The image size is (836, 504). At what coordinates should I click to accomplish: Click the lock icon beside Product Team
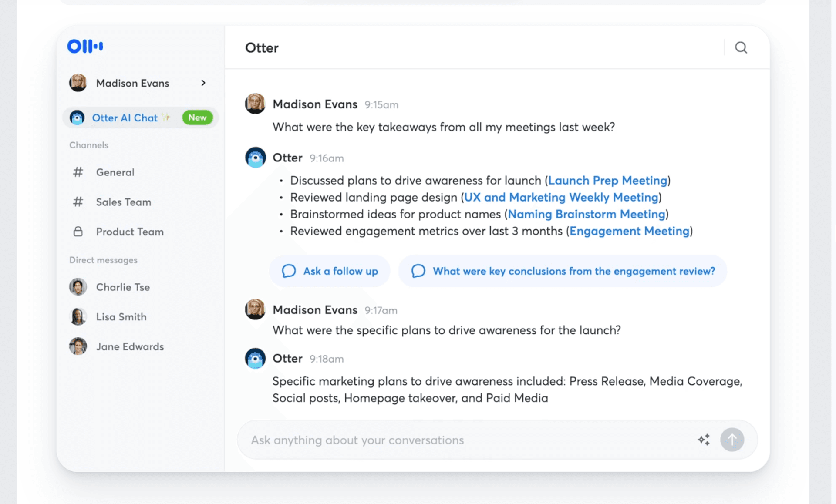[x=78, y=231]
